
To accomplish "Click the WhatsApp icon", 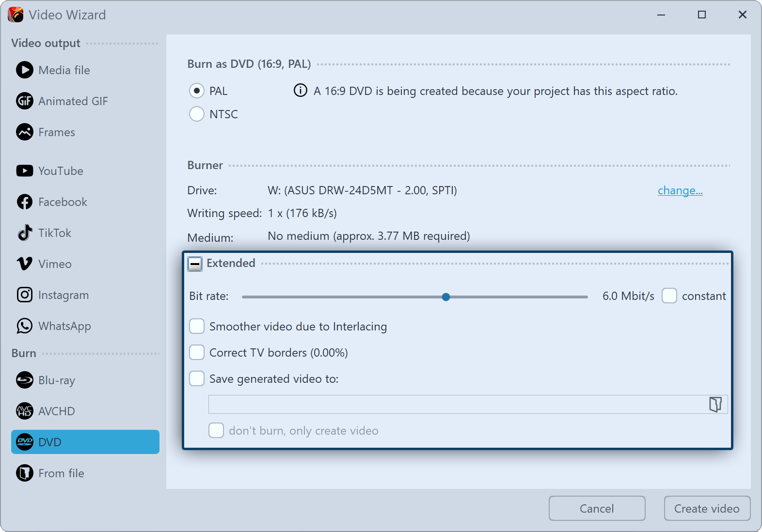I will pyautogui.click(x=25, y=326).
